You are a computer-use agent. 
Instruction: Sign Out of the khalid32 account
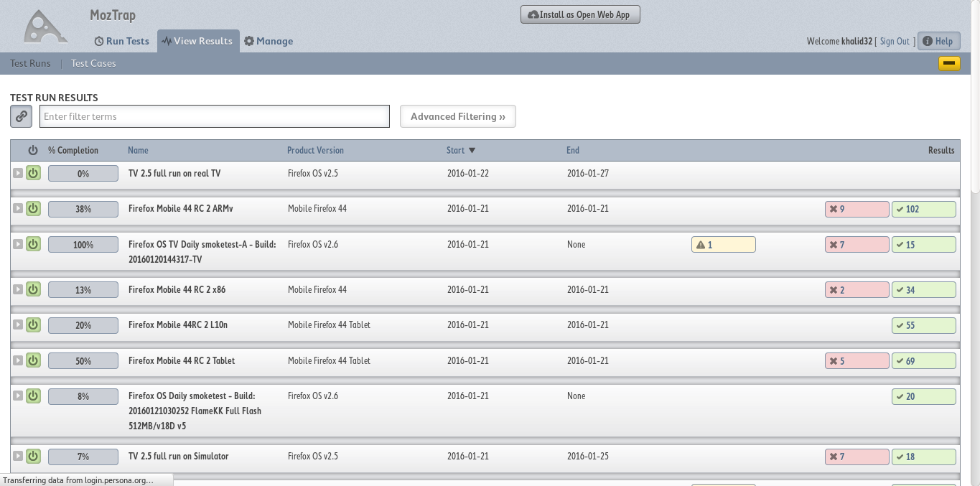point(895,42)
